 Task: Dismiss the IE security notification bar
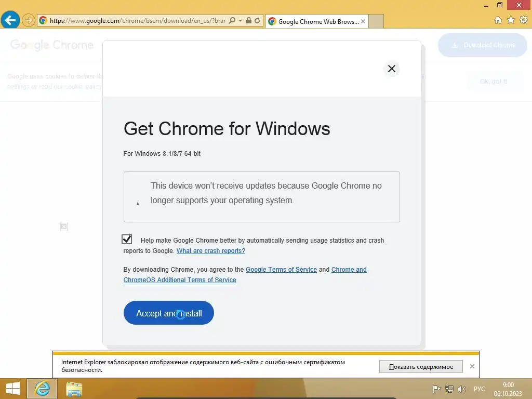[x=472, y=366]
